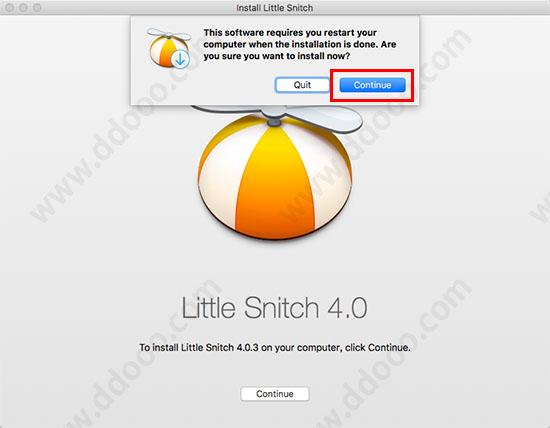Image resolution: width=550 pixels, height=428 pixels.
Task: Click the "Install Little Snitch" window title
Action: (x=275, y=8)
